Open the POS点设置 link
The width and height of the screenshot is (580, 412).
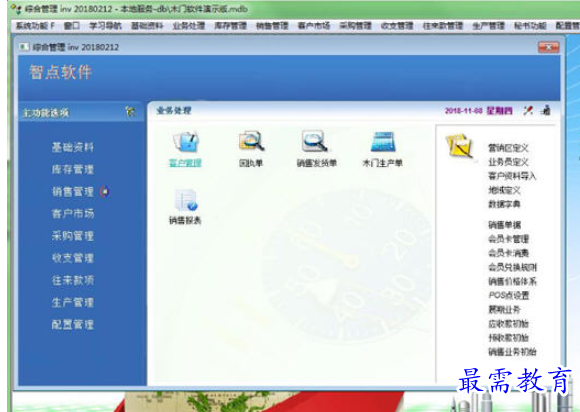(x=509, y=295)
